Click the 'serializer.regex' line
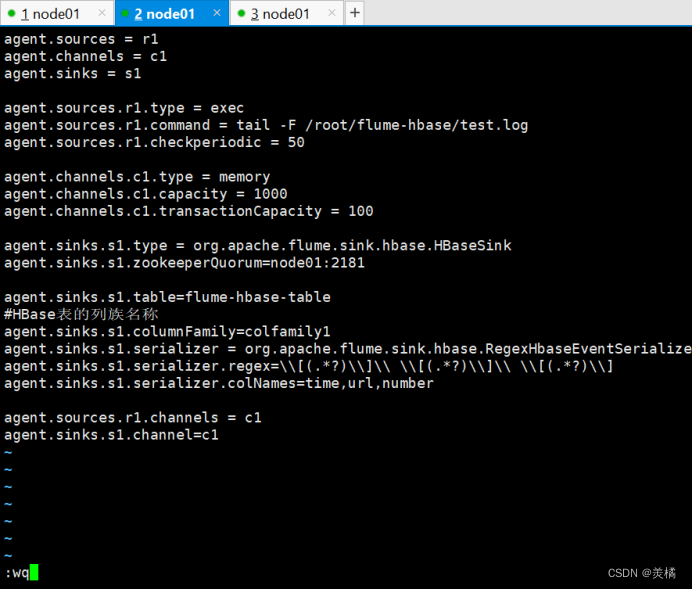This screenshot has height=589, width=692. [309, 366]
